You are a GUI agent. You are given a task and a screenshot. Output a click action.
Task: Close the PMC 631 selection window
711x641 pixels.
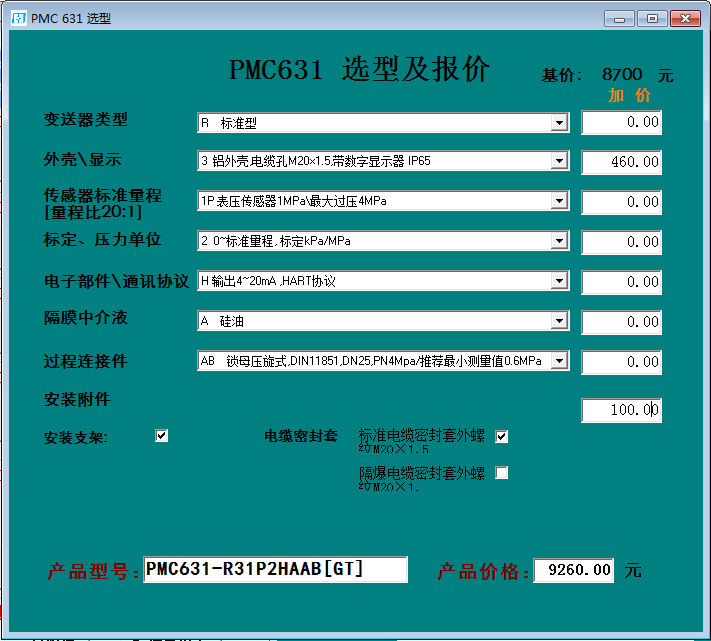click(685, 18)
